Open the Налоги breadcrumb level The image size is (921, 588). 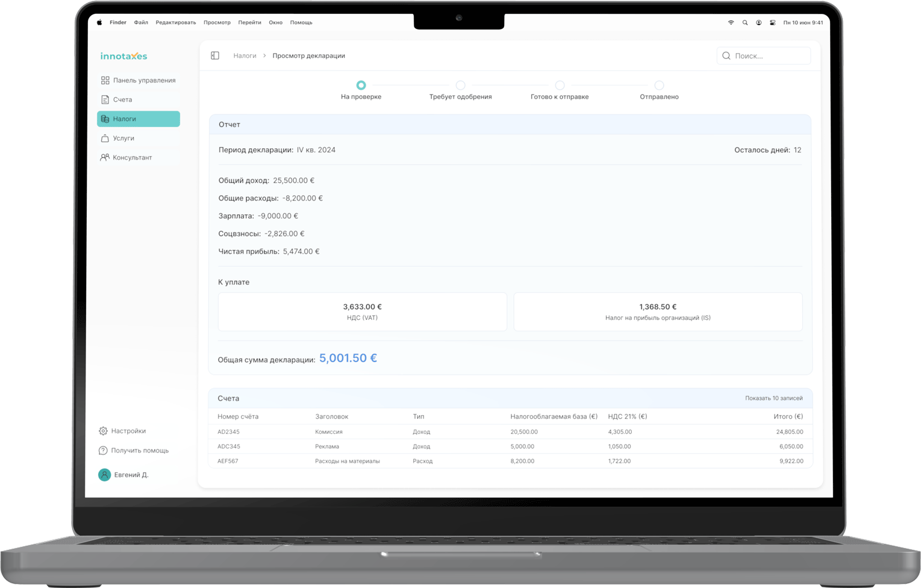click(x=245, y=55)
